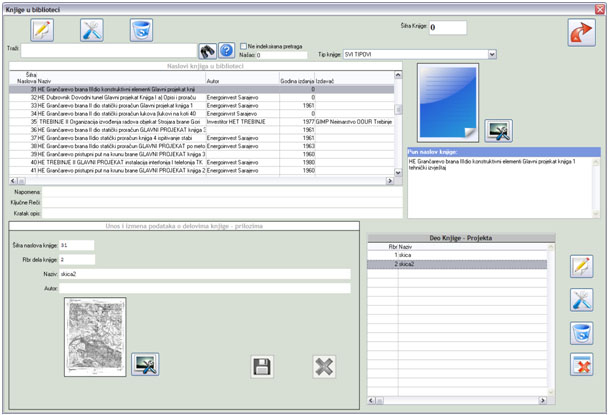Click the binoculars search icon

tap(208, 51)
